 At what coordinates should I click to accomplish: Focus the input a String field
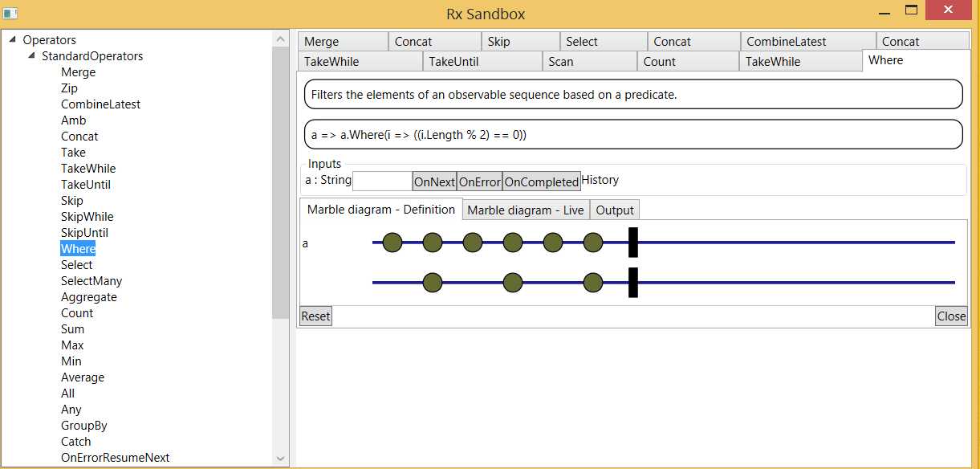pos(383,181)
